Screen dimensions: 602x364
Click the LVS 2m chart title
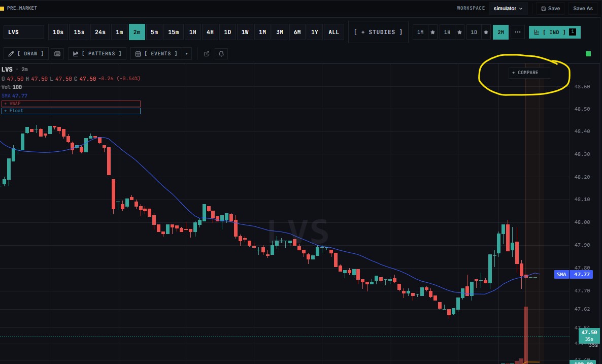tap(15, 70)
